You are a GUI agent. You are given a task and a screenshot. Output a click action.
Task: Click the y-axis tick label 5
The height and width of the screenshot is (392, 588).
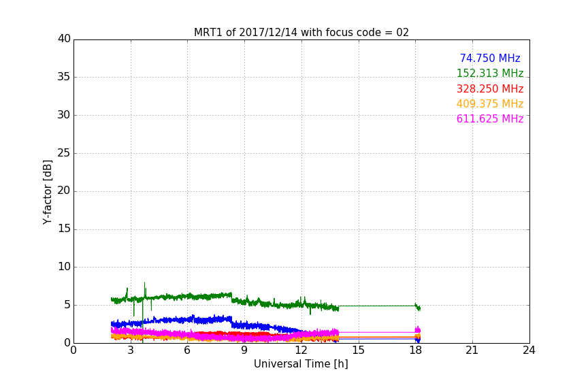tap(67, 305)
